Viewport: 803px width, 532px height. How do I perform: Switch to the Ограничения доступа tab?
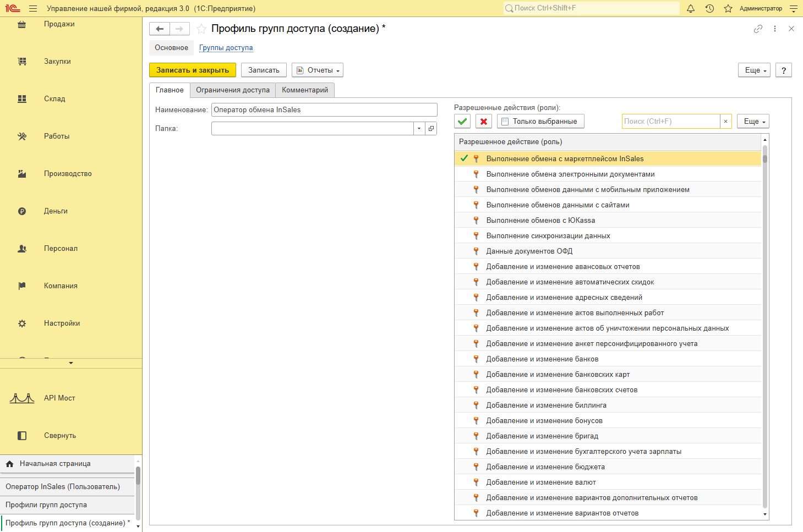[233, 90]
